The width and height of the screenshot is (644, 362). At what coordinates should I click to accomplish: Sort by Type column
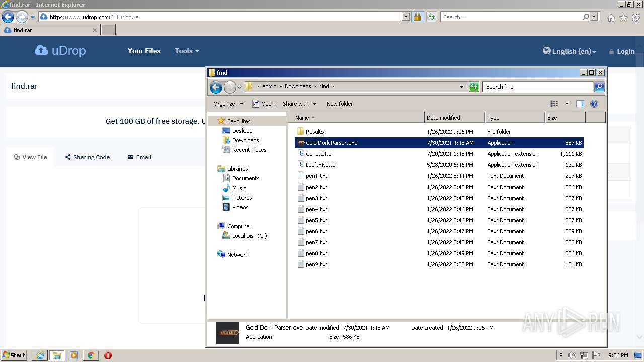point(515,118)
